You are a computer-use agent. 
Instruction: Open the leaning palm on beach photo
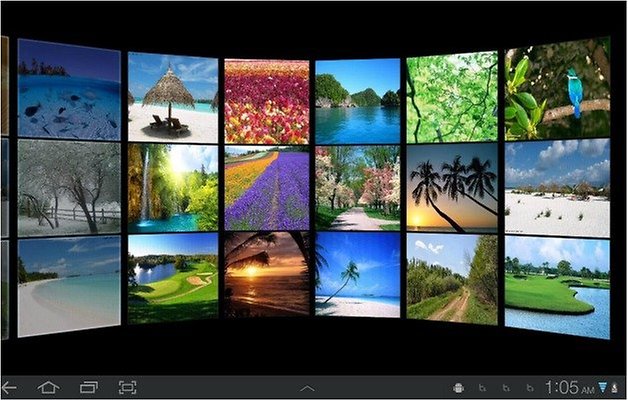pos(358,274)
